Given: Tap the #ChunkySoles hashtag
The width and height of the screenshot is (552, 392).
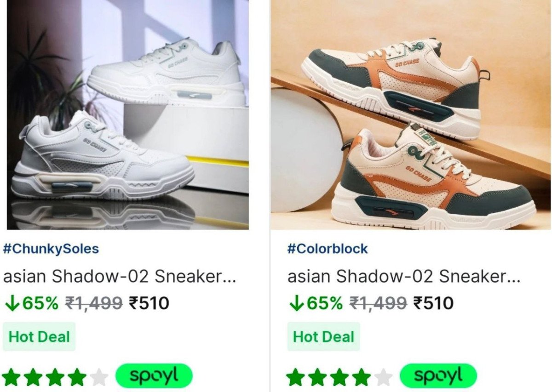Looking at the screenshot, I should click(51, 249).
